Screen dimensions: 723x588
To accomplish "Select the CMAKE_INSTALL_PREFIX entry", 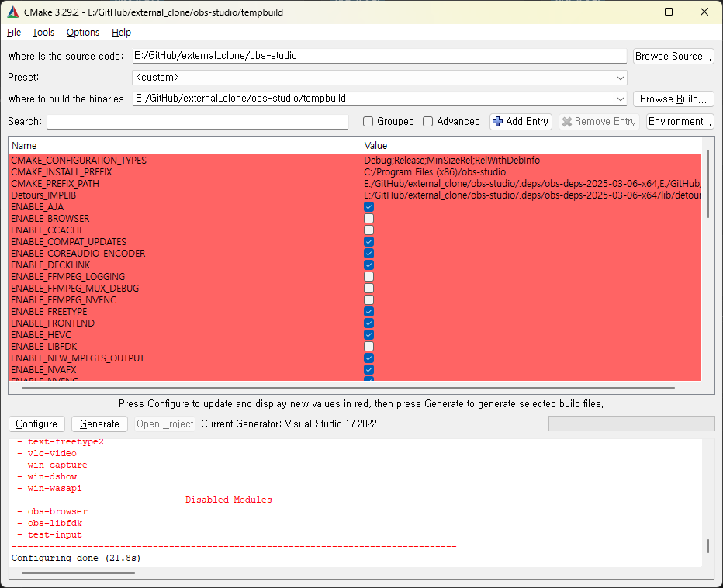I will (355, 172).
